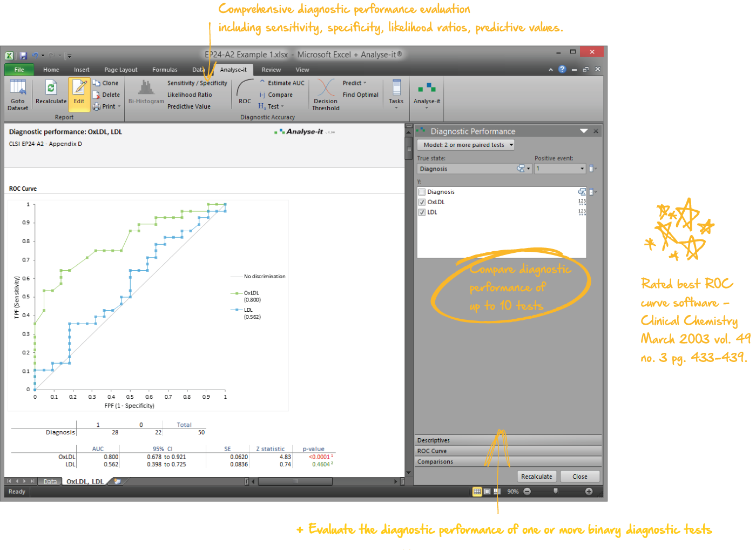Zoom in with the plus button
The height and width of the screenshot is (550, 756).
(589, 492)
